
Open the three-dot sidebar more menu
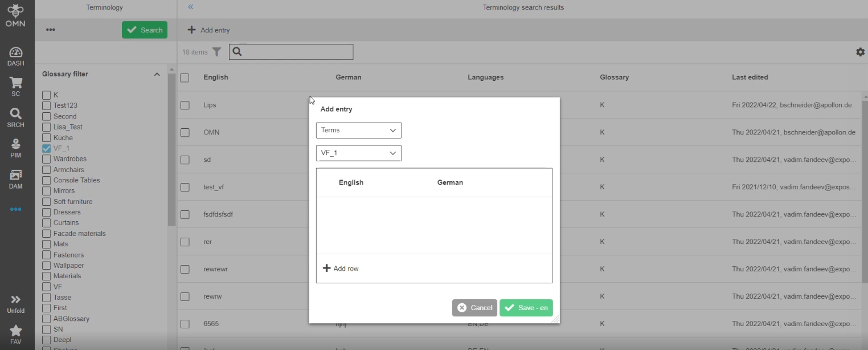coord(16,209)
